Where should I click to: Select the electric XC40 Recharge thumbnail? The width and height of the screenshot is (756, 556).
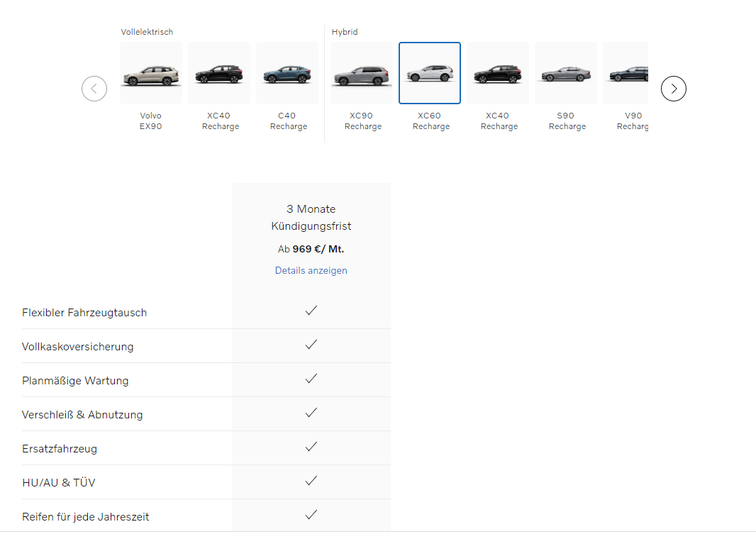pos(219,73)
